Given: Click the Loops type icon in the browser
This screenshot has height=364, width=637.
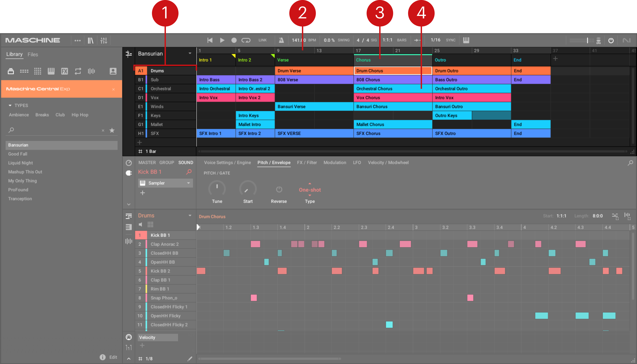Looking at the screenshot, I should coord(78,71).
